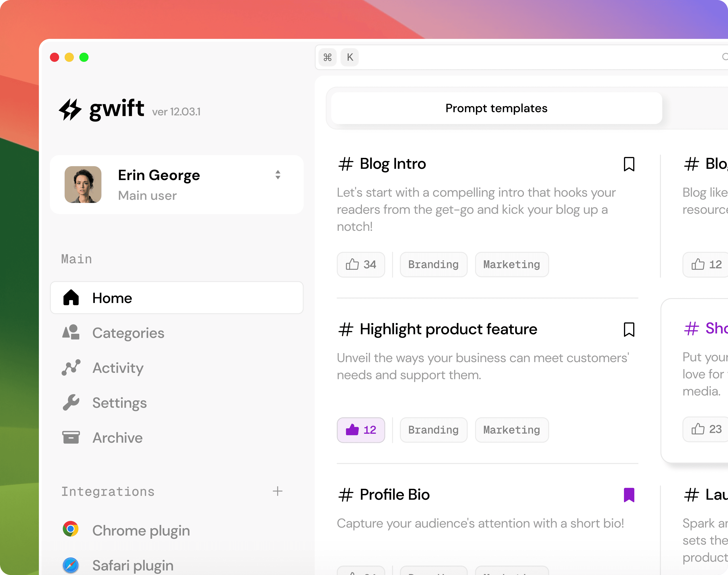Open the Chrome plugin integration

(x=141, y=530)
